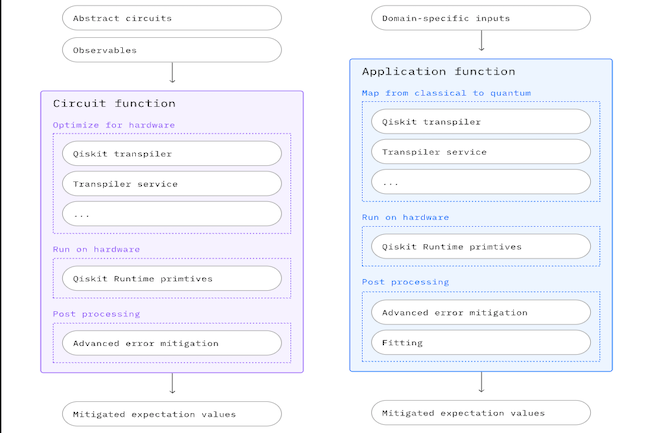Click the ellipsis box in Application function
Viewport: 650px width, 433px height.
(481, 183)
